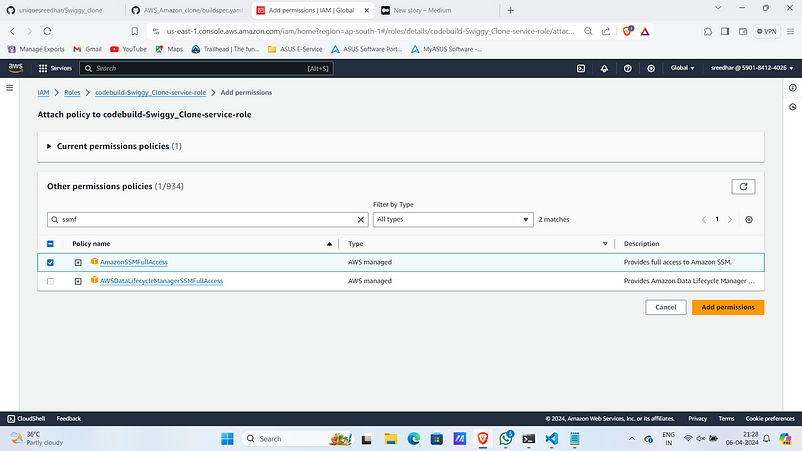The width and height of the screenshot is (802, 451).
Task: Open AWS console settings gear icon
Action: (651, 68)
